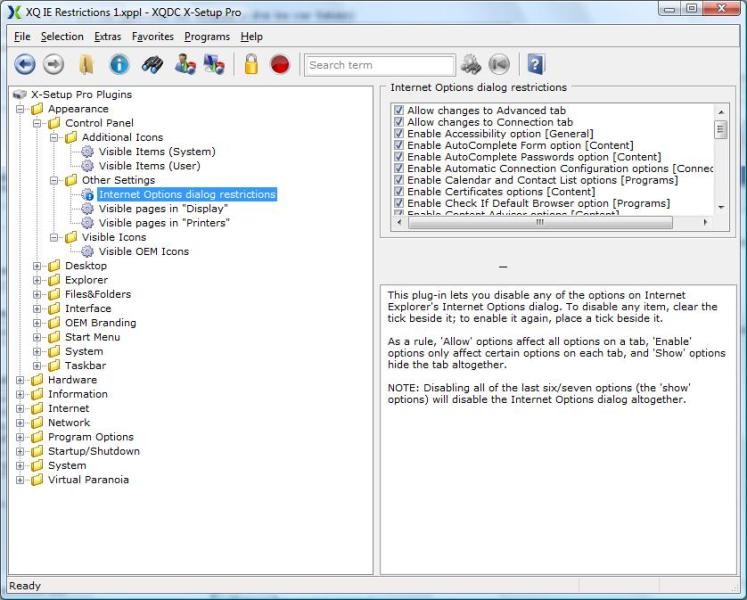Select Network in the plugin tree

[69, 423]
